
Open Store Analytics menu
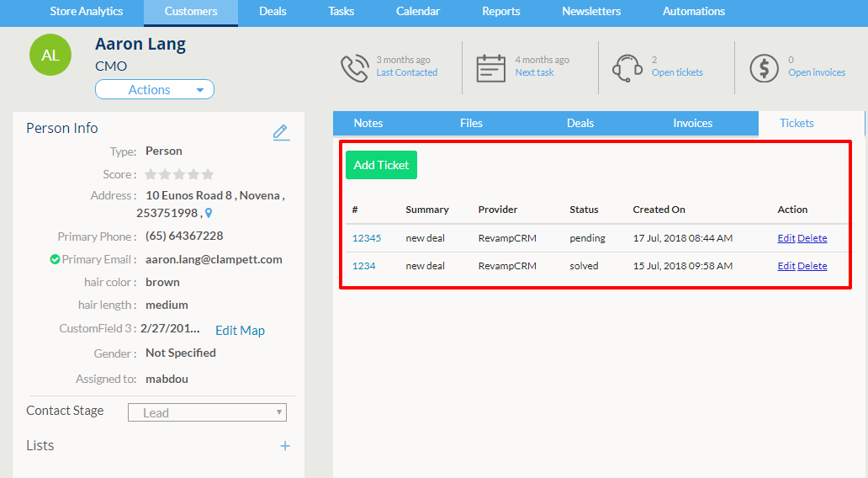pos(87,11)
